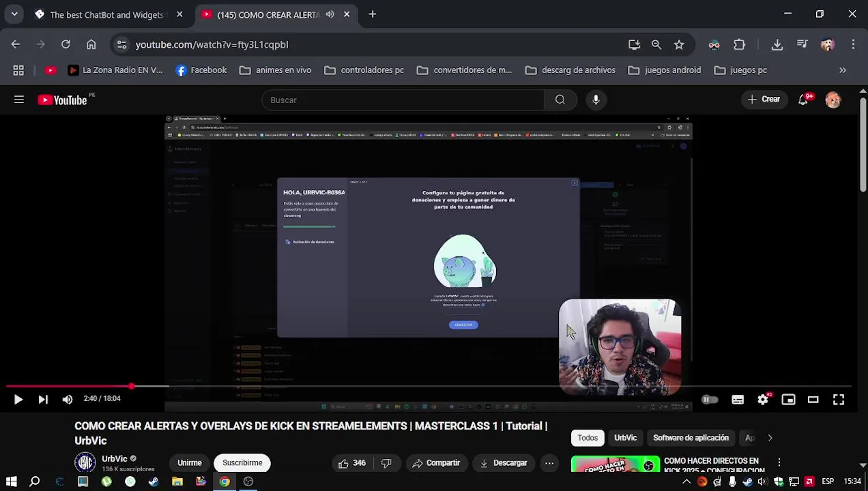Image resolution: width=868 pixels, height=491 pixels.
Task: Open the YouTube guide hamburger menu
Action: 19,100
